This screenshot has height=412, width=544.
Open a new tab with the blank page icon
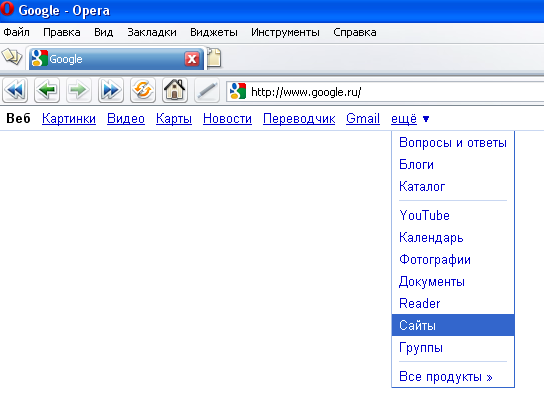tap(214, 57)
